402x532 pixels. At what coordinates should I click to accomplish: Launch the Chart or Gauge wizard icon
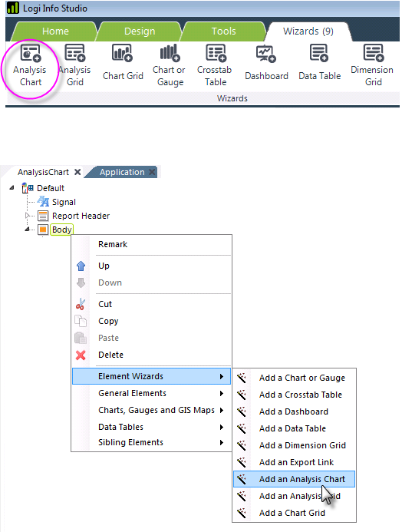[x=170, y=53]
